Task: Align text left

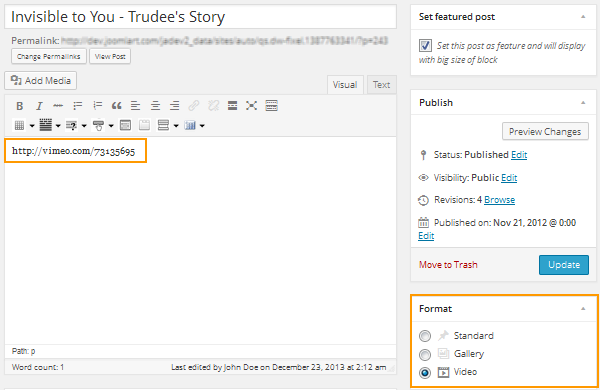Action: click(135, 106)
